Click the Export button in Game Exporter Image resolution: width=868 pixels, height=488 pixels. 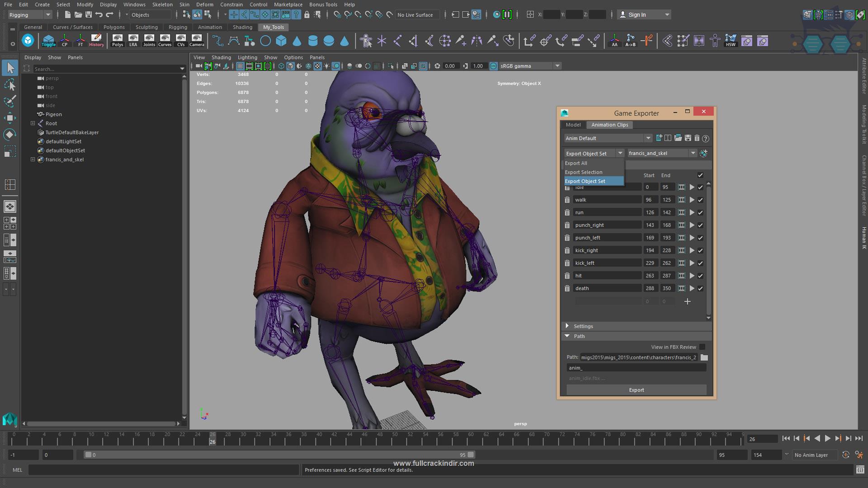pos(636,389)
